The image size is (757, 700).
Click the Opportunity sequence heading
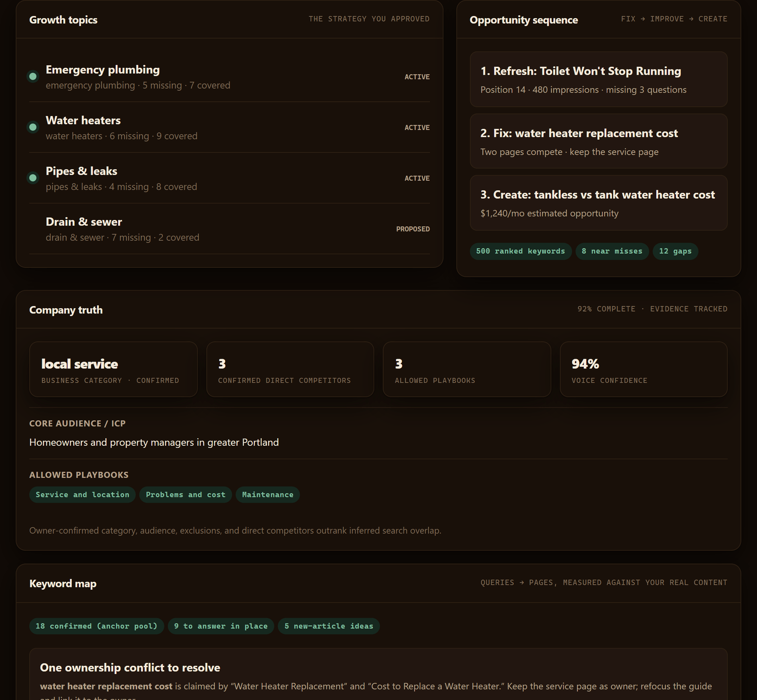(524, 20)
